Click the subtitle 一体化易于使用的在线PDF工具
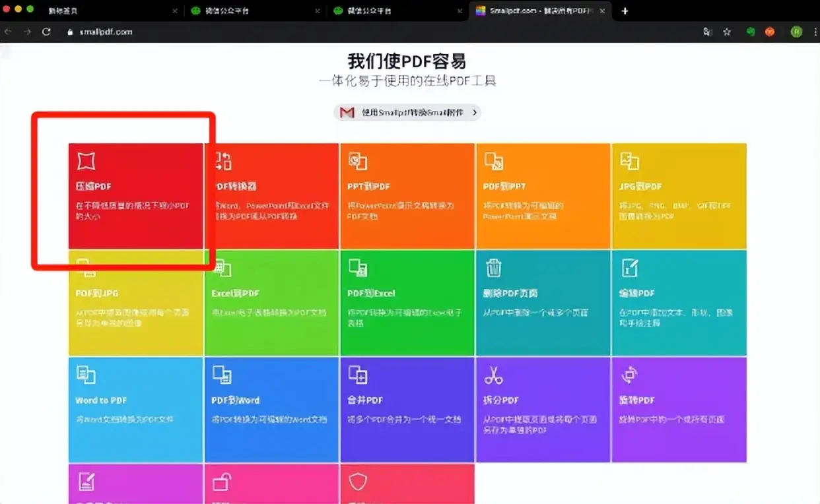This screenshot has height=504, width=820. coord(407,81)
